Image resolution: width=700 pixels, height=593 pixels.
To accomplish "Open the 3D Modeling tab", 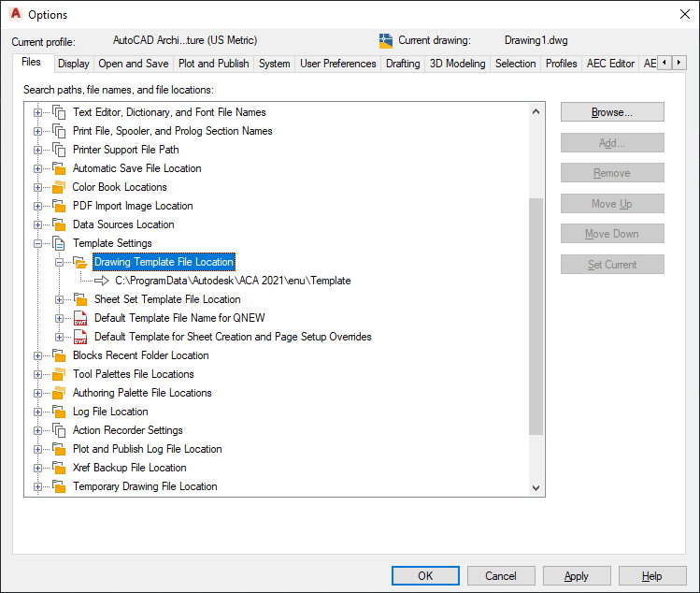I will tap(458, 64).
